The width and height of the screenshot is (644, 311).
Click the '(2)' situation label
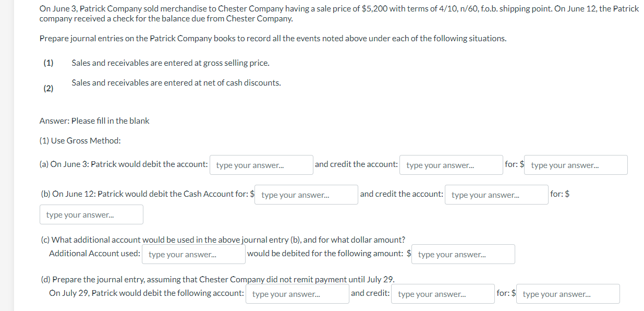48,88
